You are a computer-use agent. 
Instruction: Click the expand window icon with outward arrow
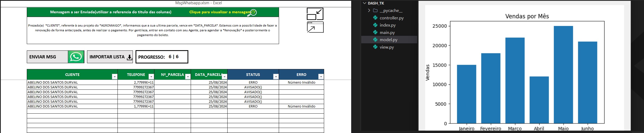tap(315, 27)
